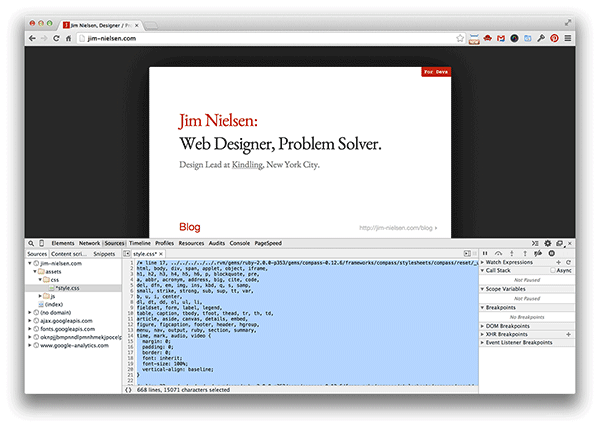Enable the Async call stack checkbox
This screenshot has width=600, height=428.
[x=553, y=270]
